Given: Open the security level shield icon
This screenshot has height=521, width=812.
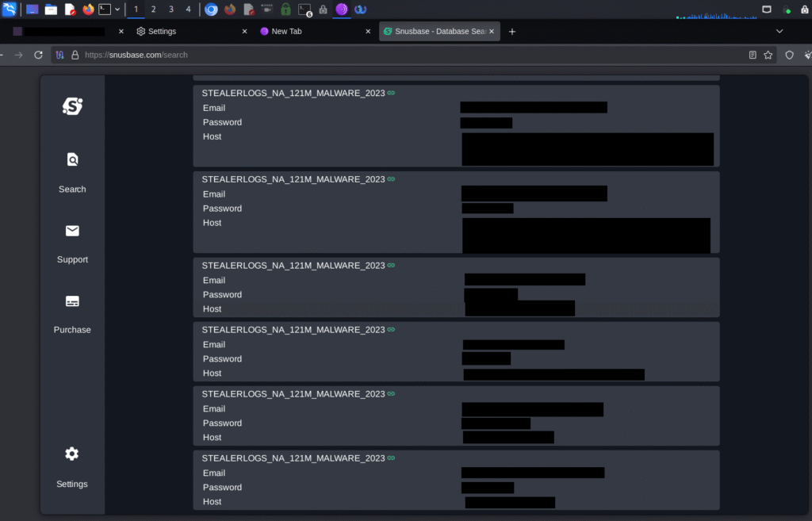Looking at the screenshot, I should pos(789,55).
